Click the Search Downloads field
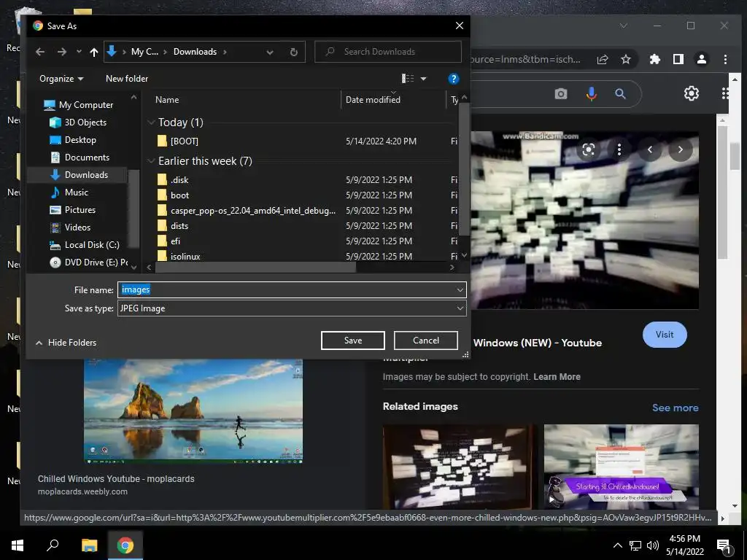 coord(388,52)
